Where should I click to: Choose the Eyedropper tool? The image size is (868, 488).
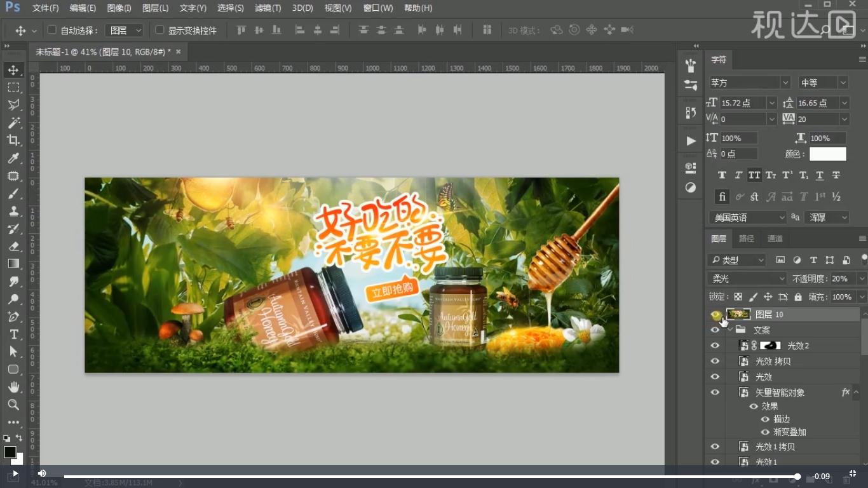pos(13,159)
